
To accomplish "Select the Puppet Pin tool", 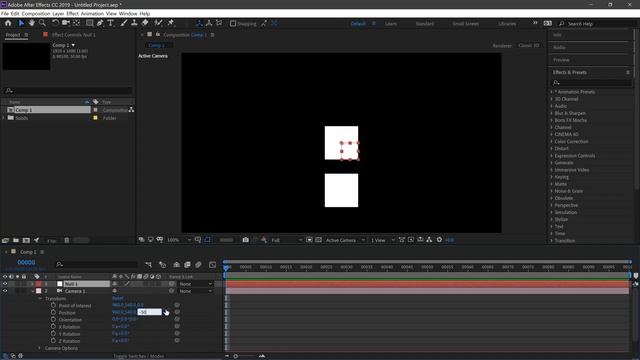I will click(x=171, y=23).
